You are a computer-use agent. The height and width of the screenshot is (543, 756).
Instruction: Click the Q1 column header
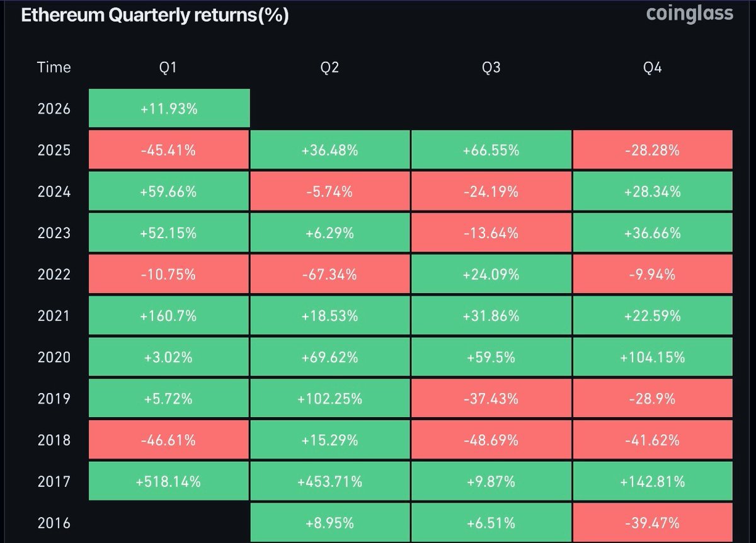[x=169, y=67]
